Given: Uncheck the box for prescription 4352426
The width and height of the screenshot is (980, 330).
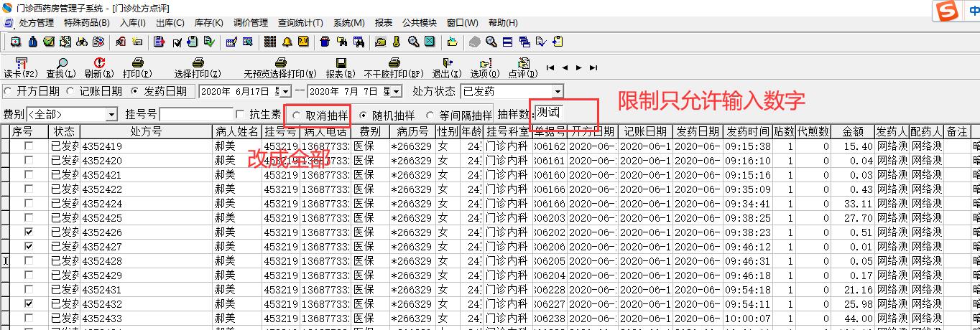Looking at the screenshot, I should (x=29, y=232).
